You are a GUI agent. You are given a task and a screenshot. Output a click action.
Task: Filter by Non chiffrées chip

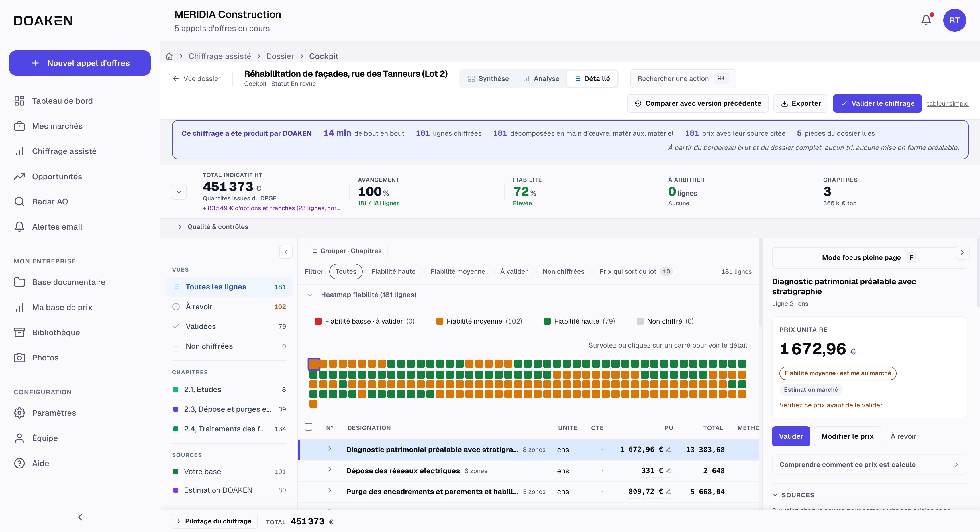click(x=563, y=271)
